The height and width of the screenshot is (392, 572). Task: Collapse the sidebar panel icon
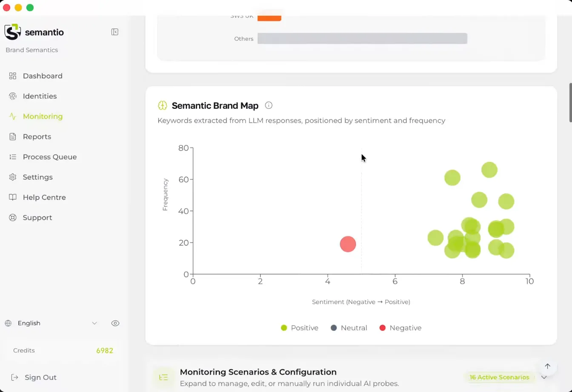(114, 32)
